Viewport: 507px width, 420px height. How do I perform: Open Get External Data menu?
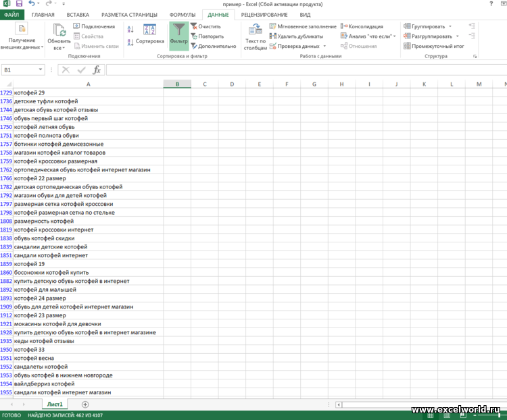[x=22, y=36]
